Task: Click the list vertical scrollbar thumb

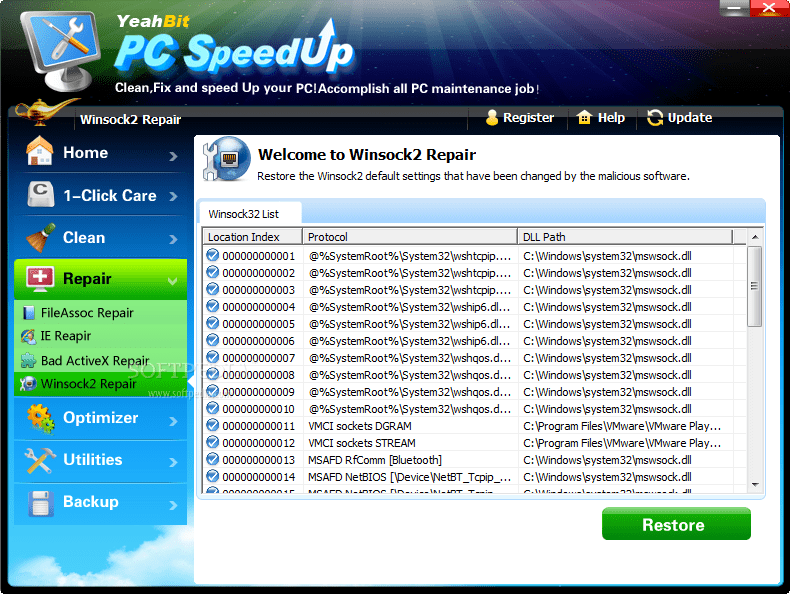Action: 754,286
